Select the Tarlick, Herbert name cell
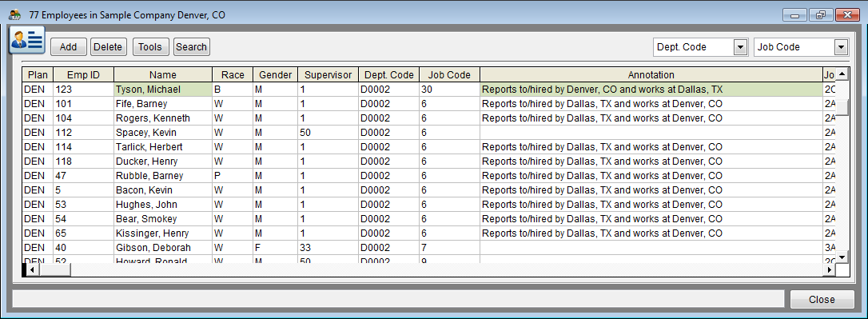868x319 pixels. point(163,147)
